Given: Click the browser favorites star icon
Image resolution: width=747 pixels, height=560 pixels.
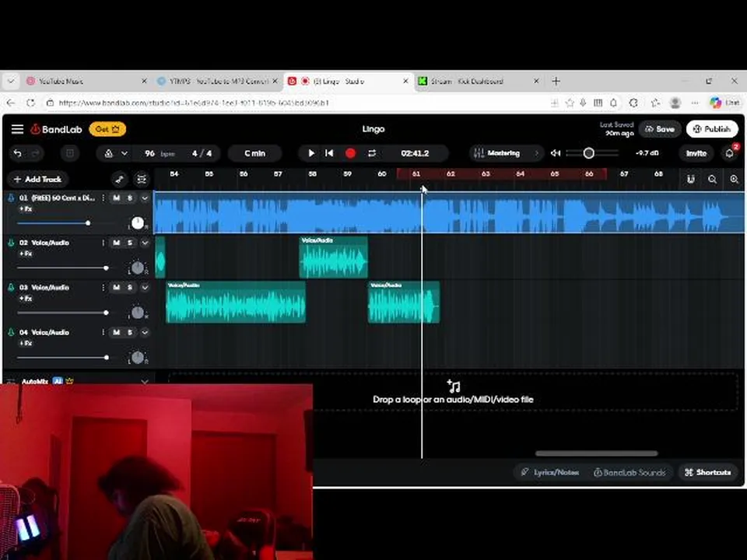Looking at the screenshot, I should 570,103.
